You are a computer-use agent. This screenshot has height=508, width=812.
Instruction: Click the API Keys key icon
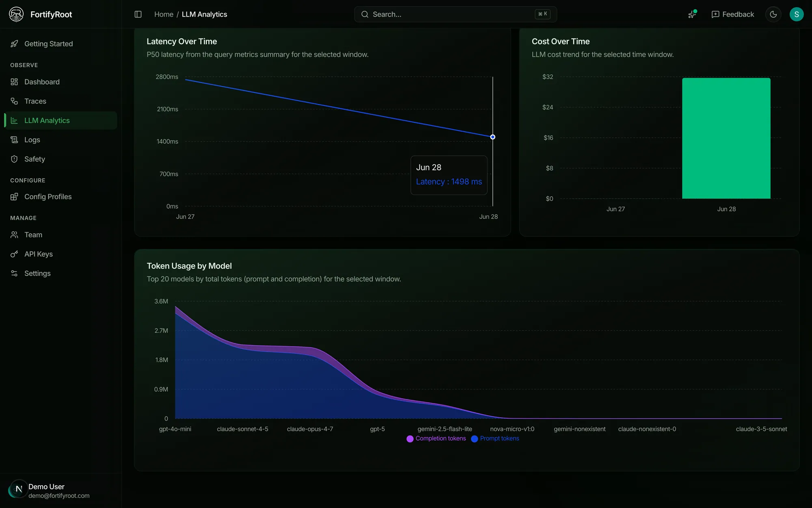(14, 254)
